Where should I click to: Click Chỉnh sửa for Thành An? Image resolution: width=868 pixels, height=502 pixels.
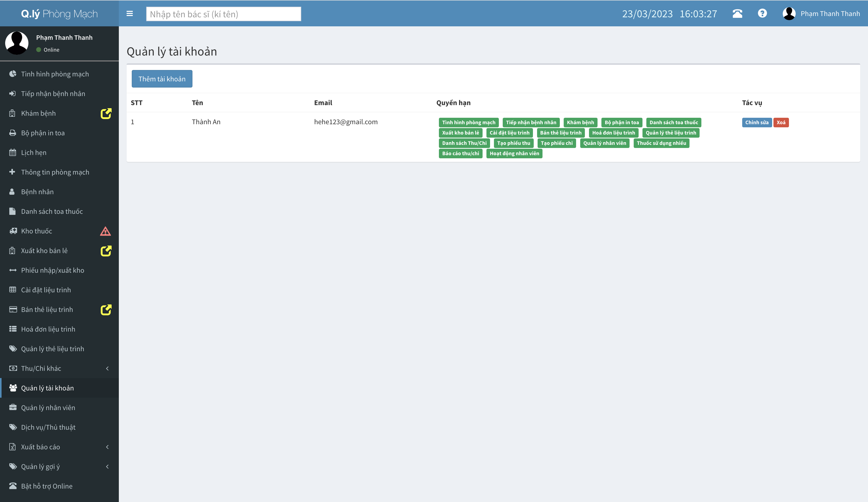pos(757,123)
